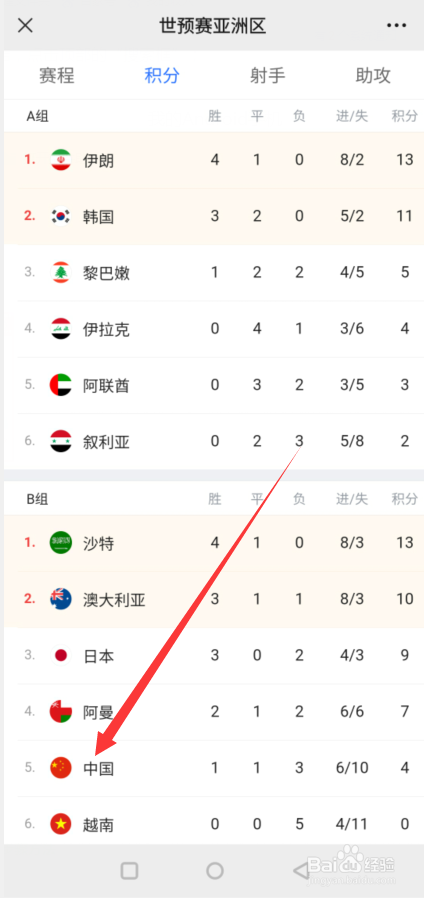
Task: Click the Saudi Arabia flag icon
Action: tap(61, 542)
